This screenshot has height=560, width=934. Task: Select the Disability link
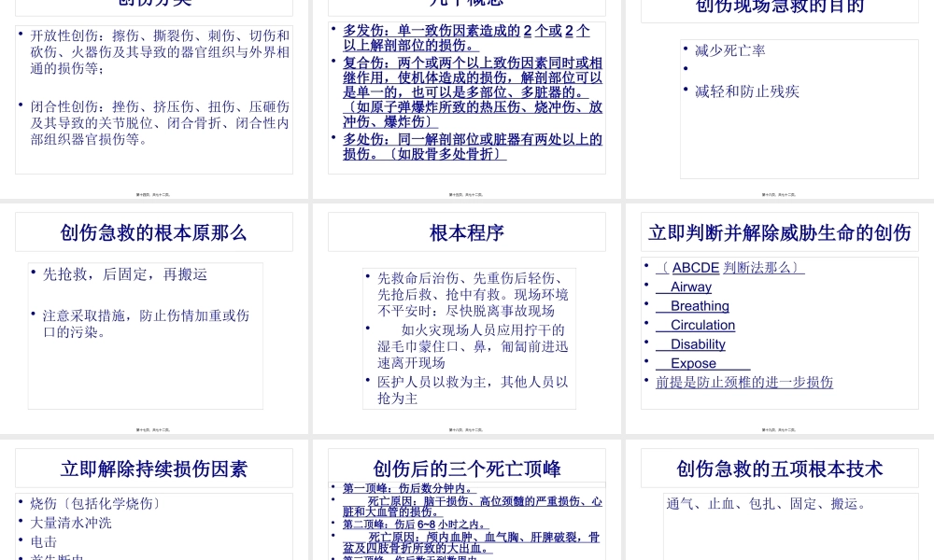(x=698, y=344)
